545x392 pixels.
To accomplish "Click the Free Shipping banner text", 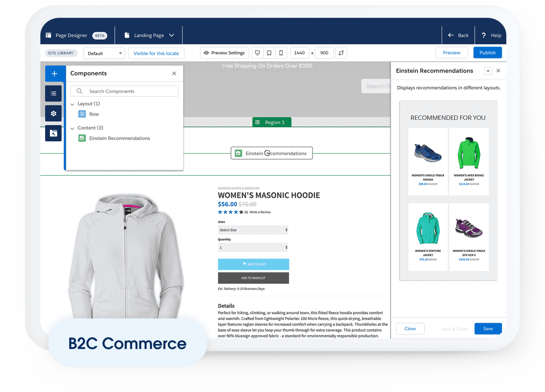I will point(267,66).
